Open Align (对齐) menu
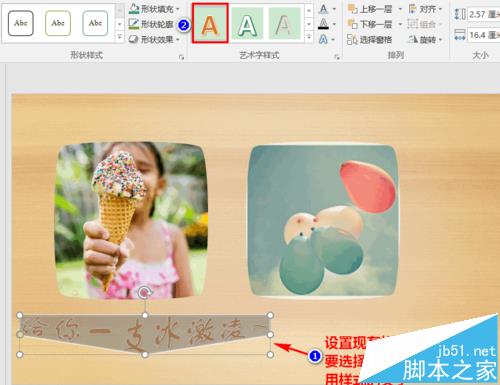500x385 pixels. (426, 9)
